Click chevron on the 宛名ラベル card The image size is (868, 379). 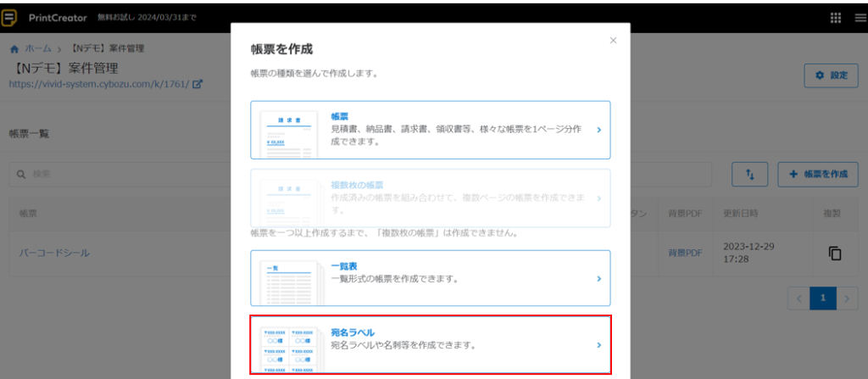tap(599, 344)
